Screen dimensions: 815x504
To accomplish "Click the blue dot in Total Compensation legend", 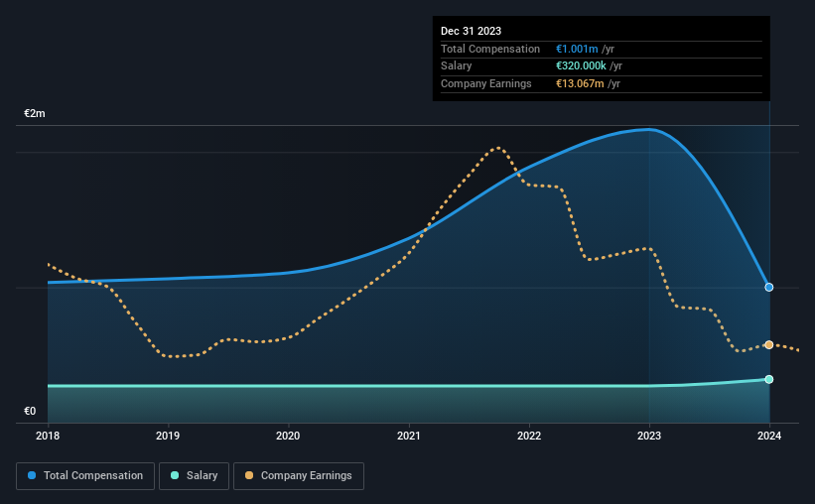I will tap(32, 475).
